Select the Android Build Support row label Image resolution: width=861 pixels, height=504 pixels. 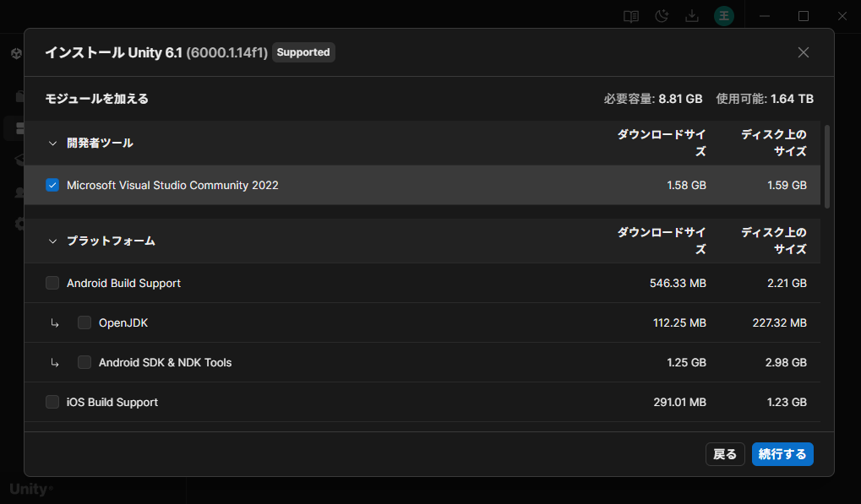123,283
